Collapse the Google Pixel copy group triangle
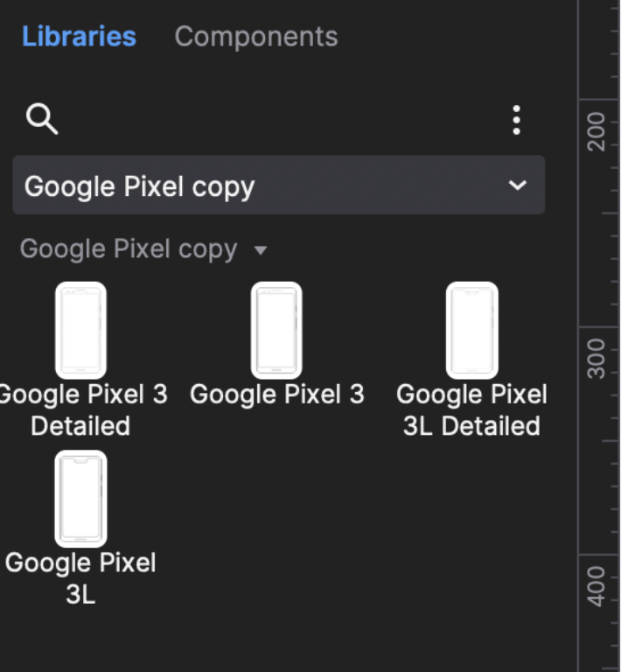The image size is (628, 672). (x=260, y=250)
